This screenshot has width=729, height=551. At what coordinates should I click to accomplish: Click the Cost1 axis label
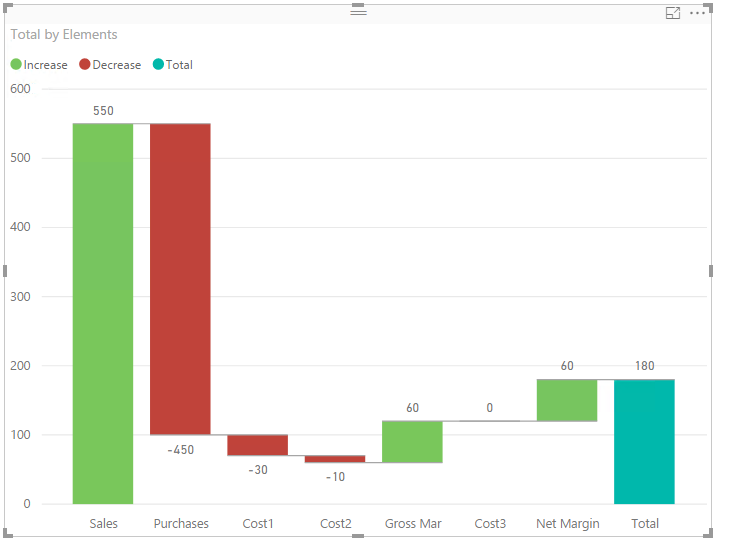(x=258, y=524)
